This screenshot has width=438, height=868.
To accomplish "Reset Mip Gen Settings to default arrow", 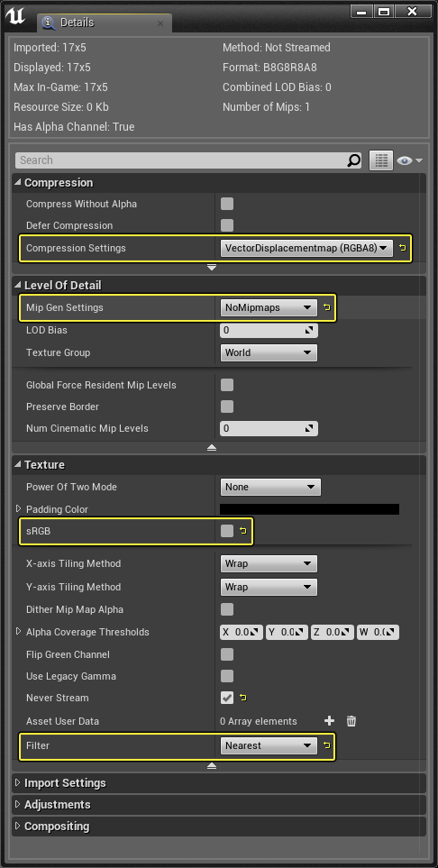I will tap(327, 307).
